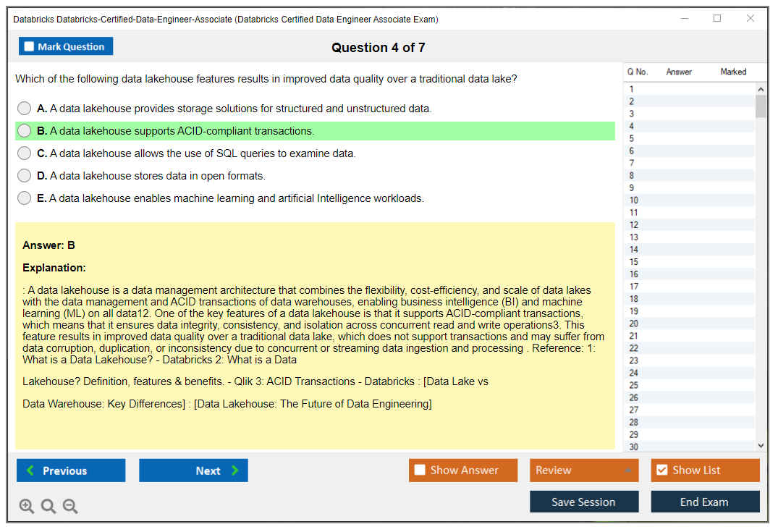Advance to the Next question
The height and width of the screenshot is (532, 778).
click(193, 470)
